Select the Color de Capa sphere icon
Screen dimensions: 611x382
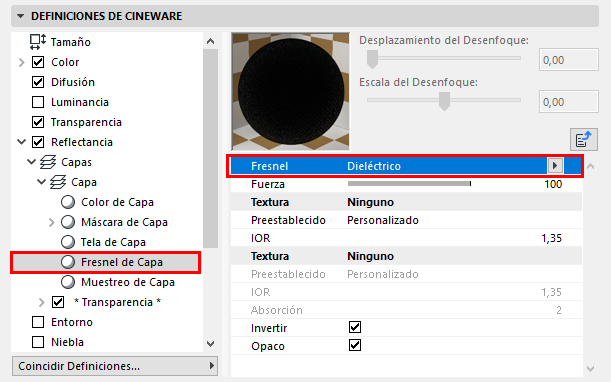[x=68, y=202]
